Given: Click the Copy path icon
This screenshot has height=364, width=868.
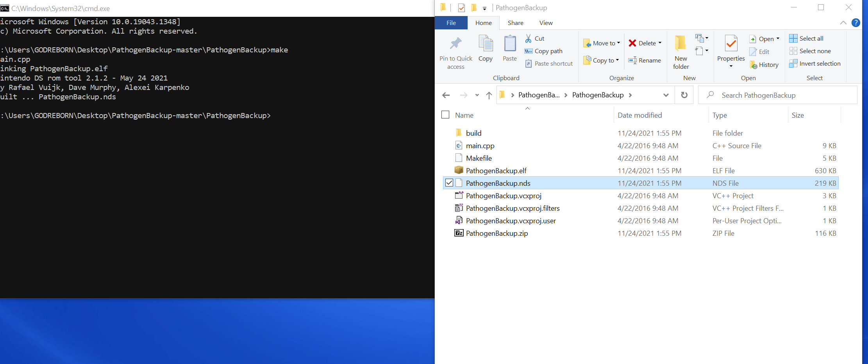Looking at the screenshot, I should coord(529,51).
